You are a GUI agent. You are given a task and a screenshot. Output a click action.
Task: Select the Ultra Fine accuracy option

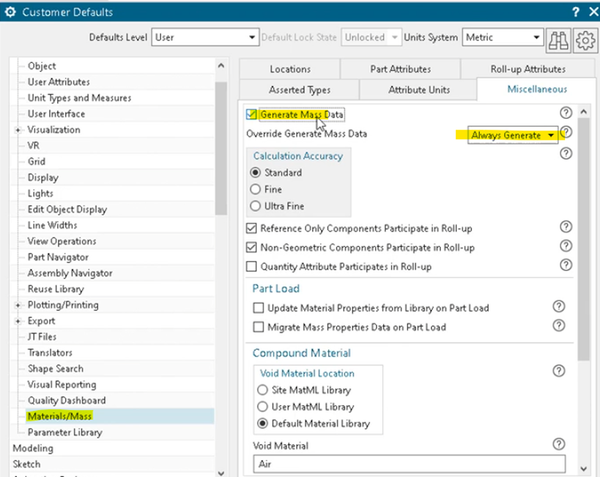pos(256,205)
